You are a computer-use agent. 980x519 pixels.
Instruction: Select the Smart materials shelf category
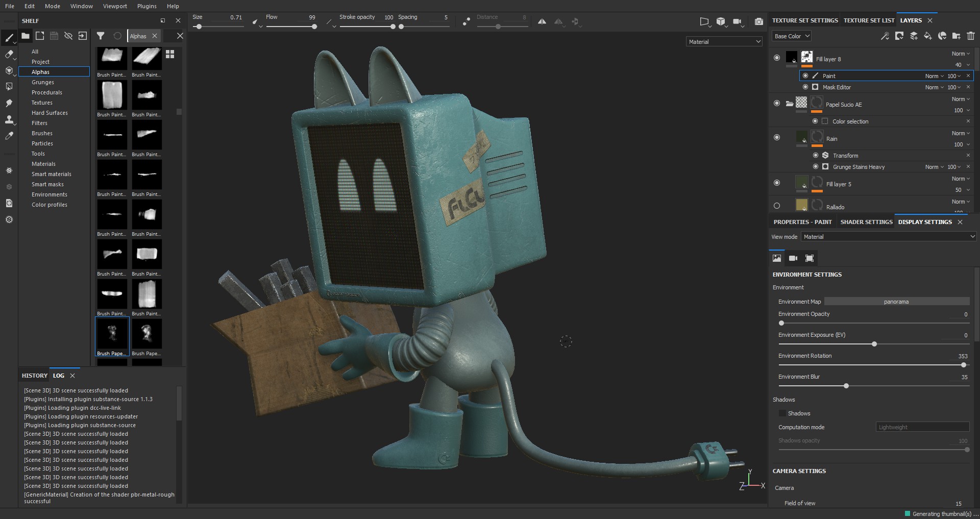[52, 174]
